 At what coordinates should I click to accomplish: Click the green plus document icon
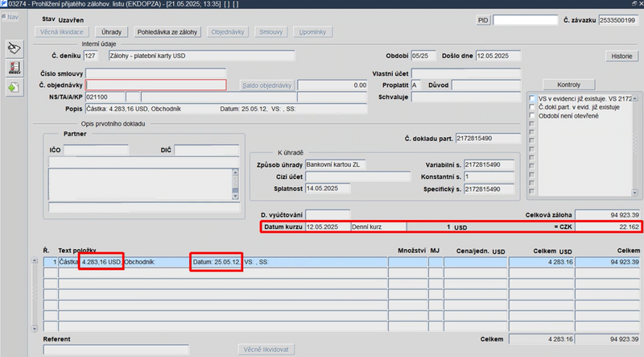[14, 87]
